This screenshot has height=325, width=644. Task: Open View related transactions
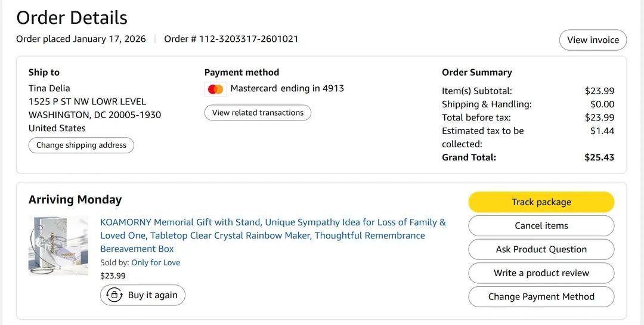258,113
